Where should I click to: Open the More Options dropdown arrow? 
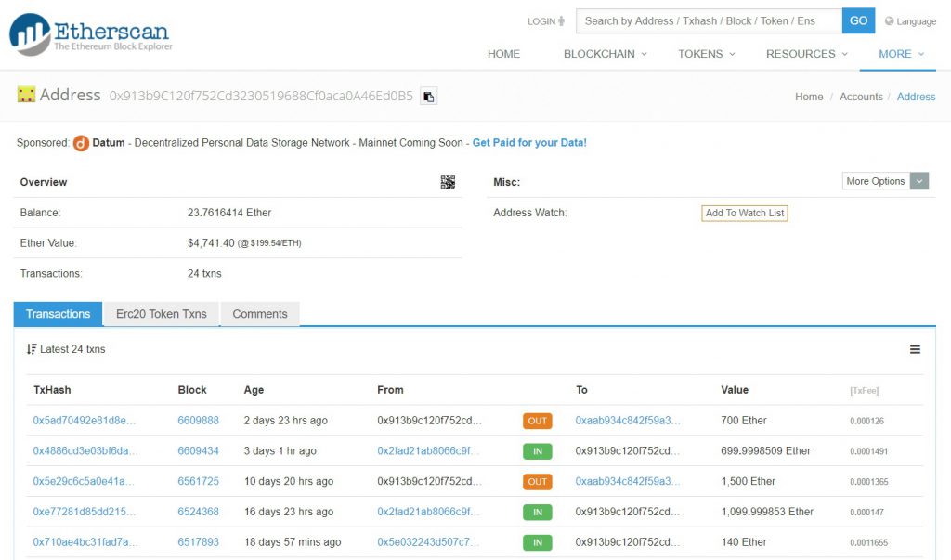(919, 181)
